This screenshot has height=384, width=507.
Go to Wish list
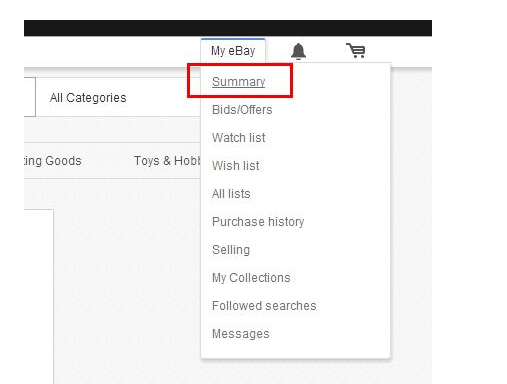(x=236, y=166)
